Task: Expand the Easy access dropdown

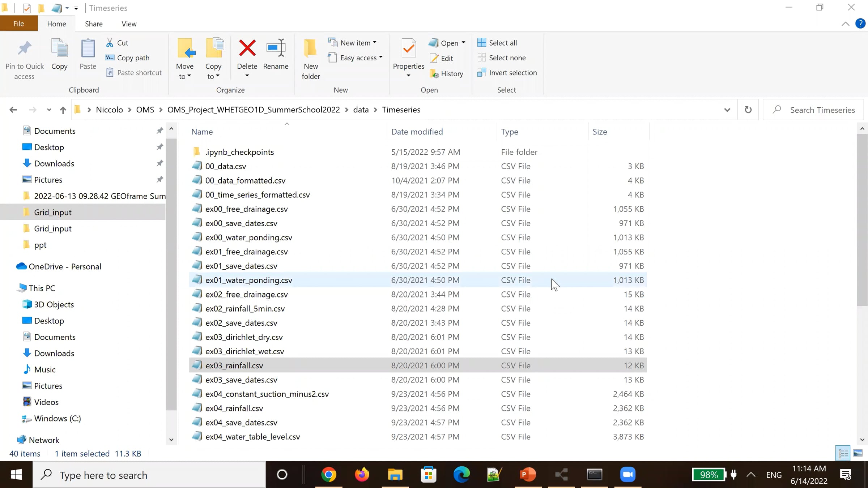Action: pos(380,57)
